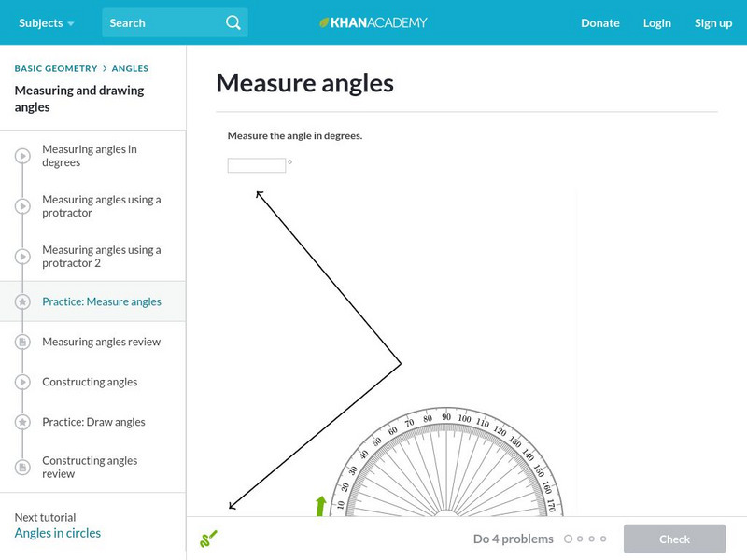Click the article icon beside Measuring angles review

click(x=23, y=343)
